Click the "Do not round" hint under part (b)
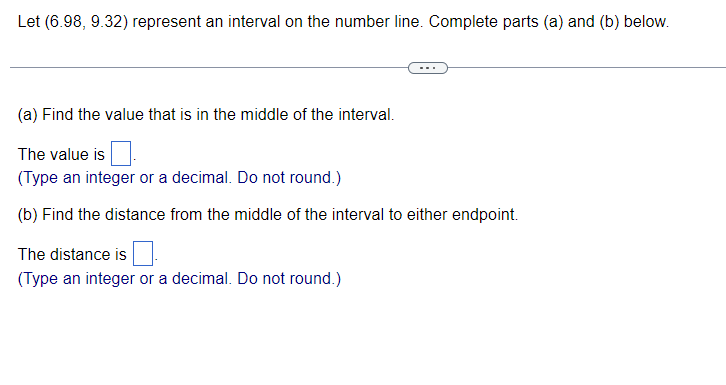The image size is (726, 385). pyautogui.click(x=289, y=279)
